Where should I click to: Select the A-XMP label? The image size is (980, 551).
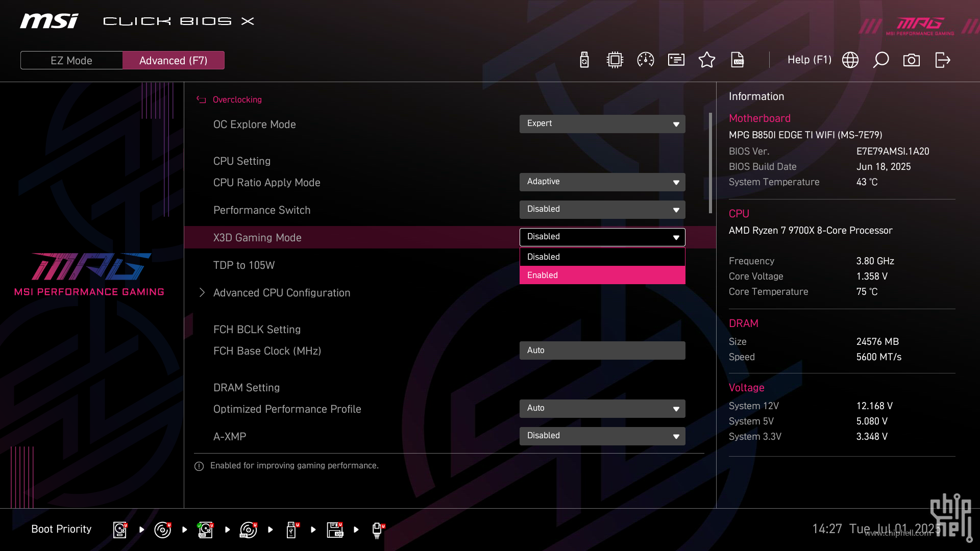point(230,437)
